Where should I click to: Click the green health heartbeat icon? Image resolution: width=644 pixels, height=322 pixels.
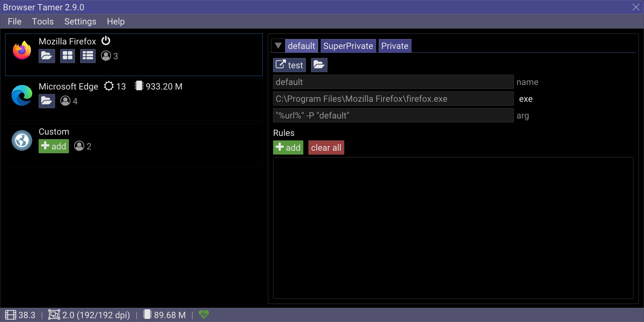click(204, 314)
